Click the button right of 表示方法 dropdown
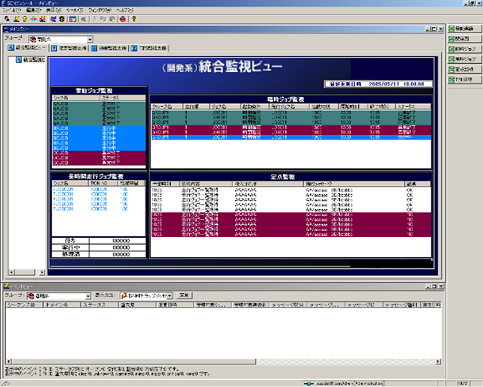The width and height of the screenshot is (483, 387). (x=184, y=295)
